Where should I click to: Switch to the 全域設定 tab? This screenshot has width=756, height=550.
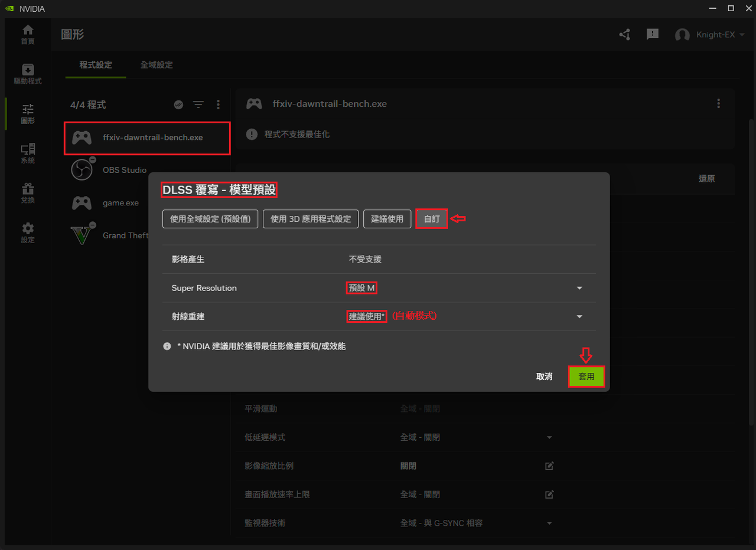coord(157,65)
